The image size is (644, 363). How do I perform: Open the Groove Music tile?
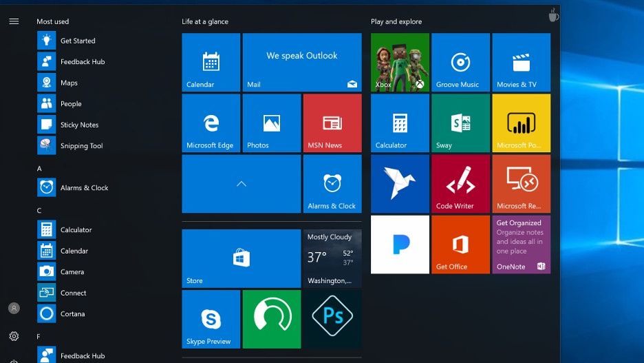(x=461, y=62)
